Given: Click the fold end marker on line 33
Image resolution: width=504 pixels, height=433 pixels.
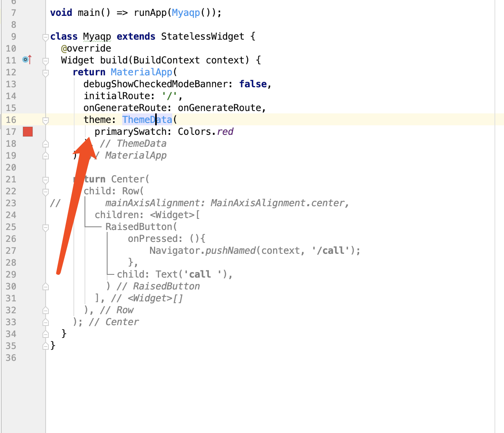Looking at the screenshot, I should point(46,322).
